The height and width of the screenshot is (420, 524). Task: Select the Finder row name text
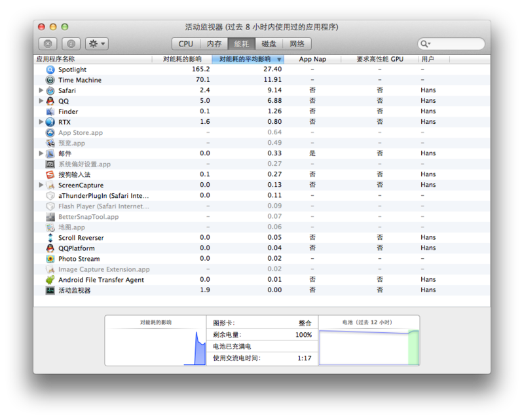[68, 111]
